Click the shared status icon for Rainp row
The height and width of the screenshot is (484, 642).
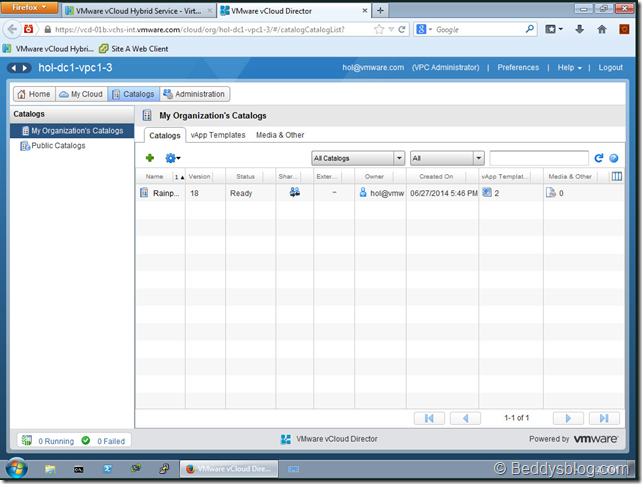[x=295, y=192]
